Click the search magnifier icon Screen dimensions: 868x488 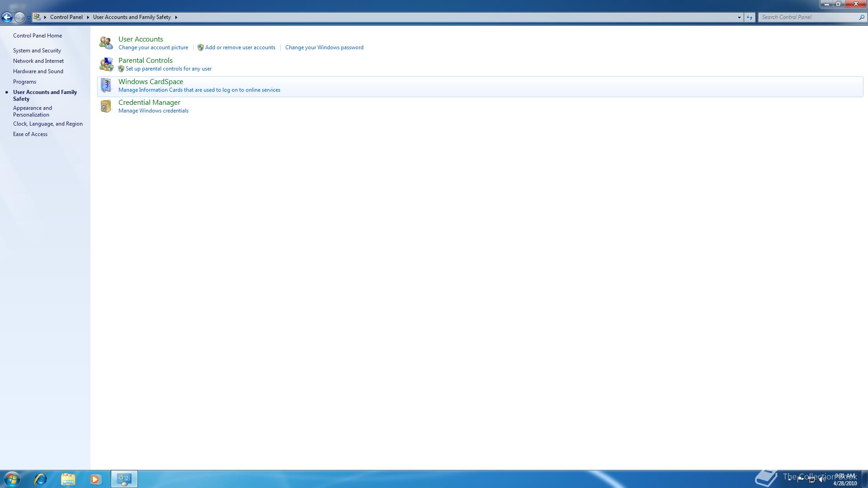pyautogui.click(x=861, y=17)
